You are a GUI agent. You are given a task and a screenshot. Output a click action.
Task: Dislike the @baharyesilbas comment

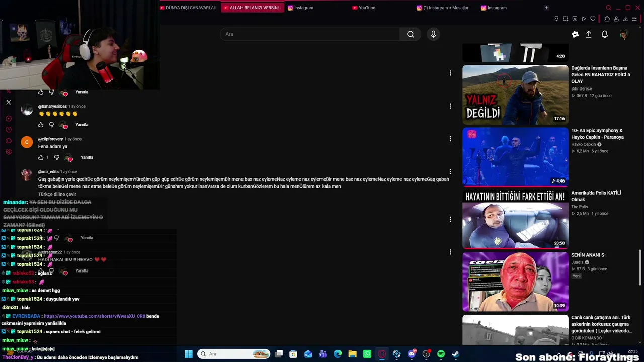[52, 125]
